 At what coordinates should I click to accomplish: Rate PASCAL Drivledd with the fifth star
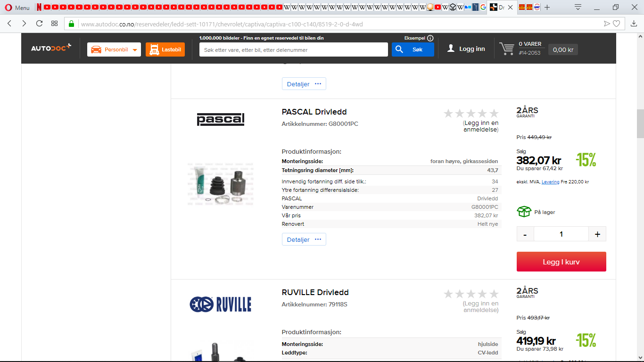494,113
